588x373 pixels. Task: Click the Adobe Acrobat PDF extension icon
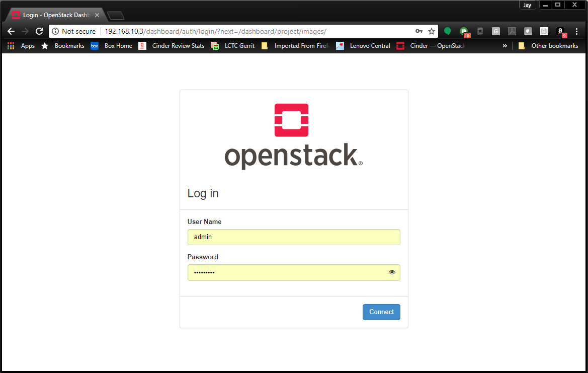point(512,31)
